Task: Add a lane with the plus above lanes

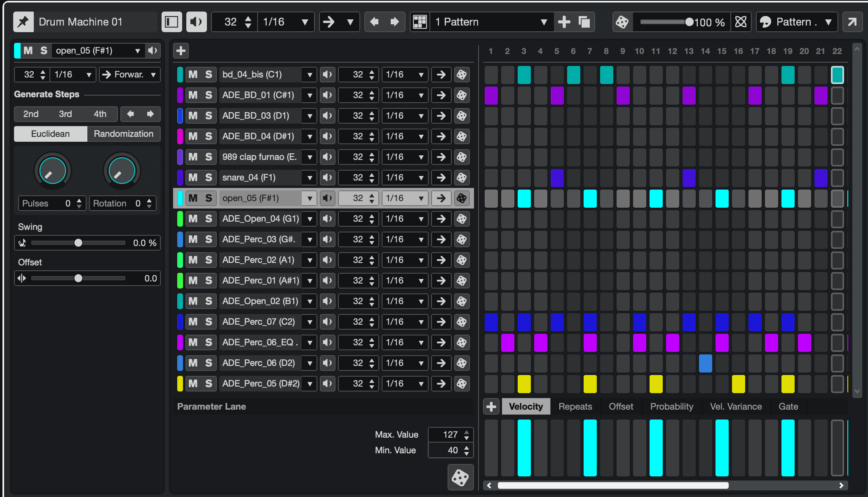Action: click(181, 51)
